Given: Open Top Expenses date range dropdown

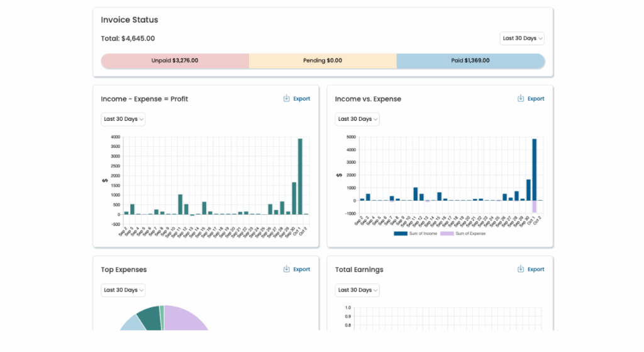Looking at the screenshot, I should 123,290.
